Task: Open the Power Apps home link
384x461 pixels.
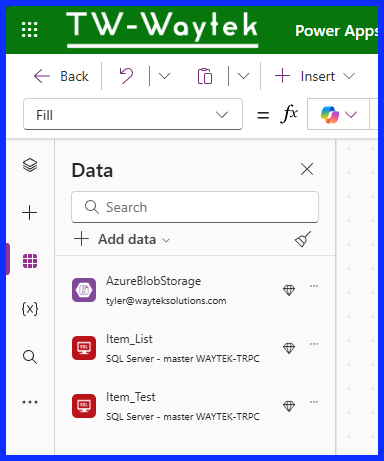Action: click(336, 31)
